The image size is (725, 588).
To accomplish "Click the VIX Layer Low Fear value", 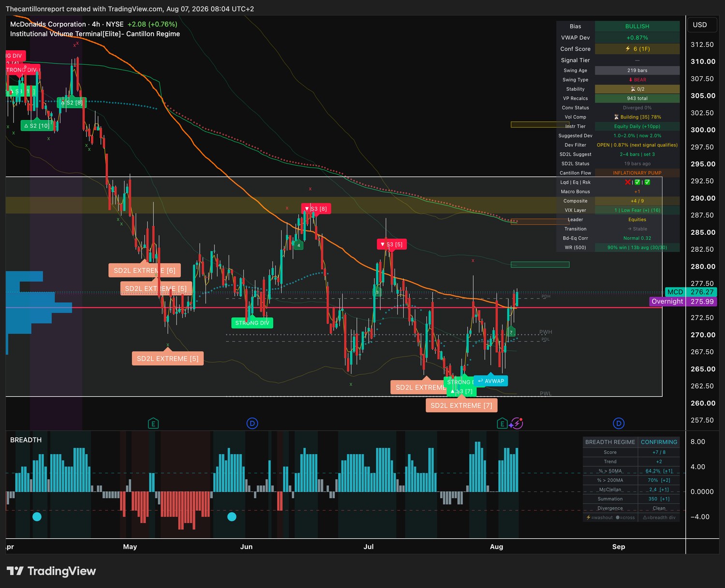I will click(x=637, y=210).
